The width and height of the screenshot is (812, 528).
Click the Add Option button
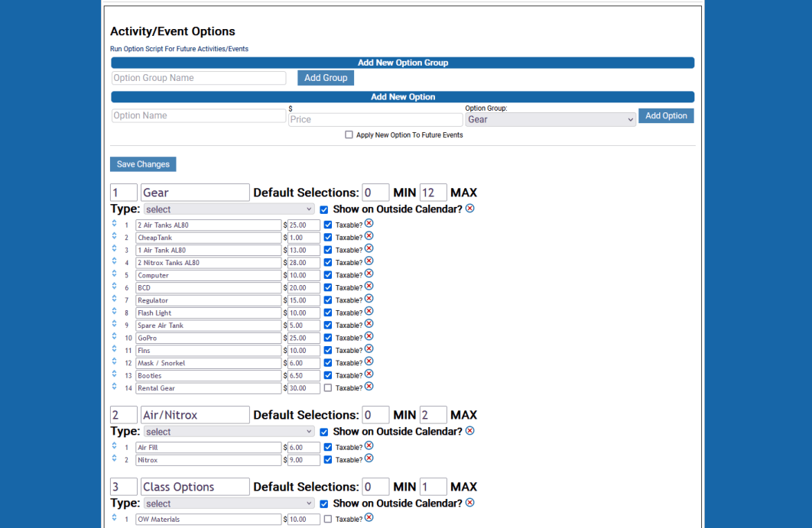(x=665, y=116)
